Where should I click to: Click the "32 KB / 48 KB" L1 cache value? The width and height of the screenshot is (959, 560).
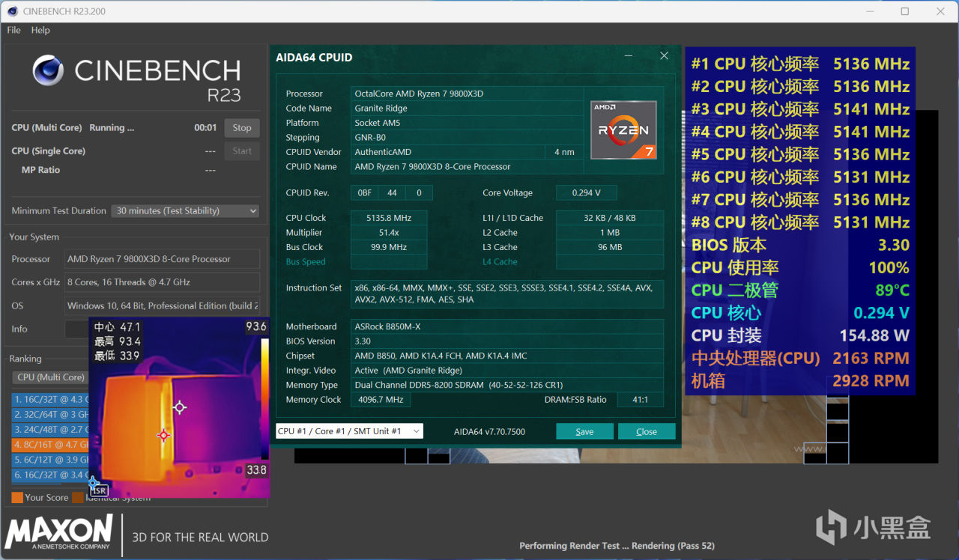[x=610, y=218]
